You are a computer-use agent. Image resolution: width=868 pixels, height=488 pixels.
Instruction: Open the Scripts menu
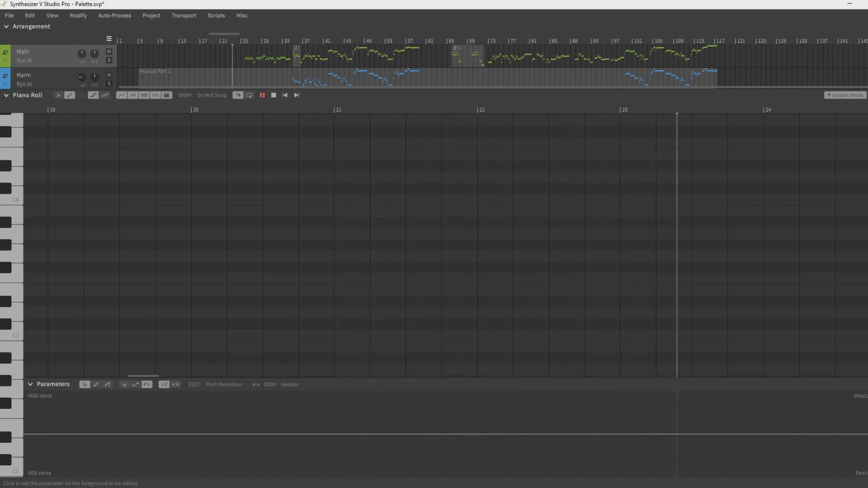click(216, 15)
